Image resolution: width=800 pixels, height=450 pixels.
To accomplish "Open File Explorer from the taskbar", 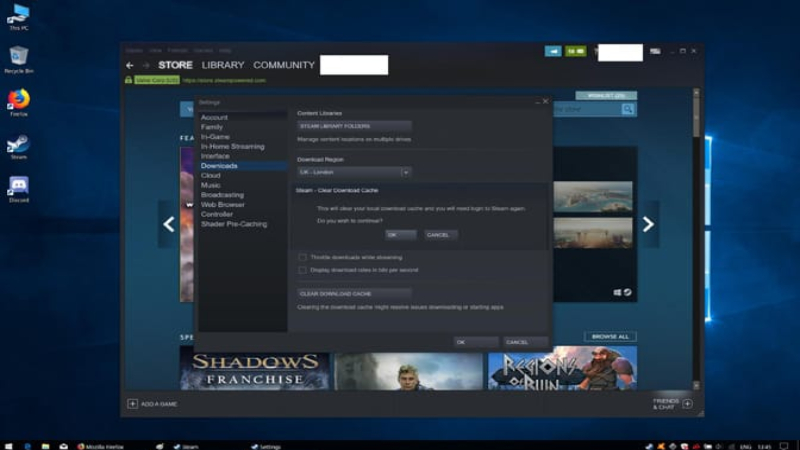I will 45,446.
